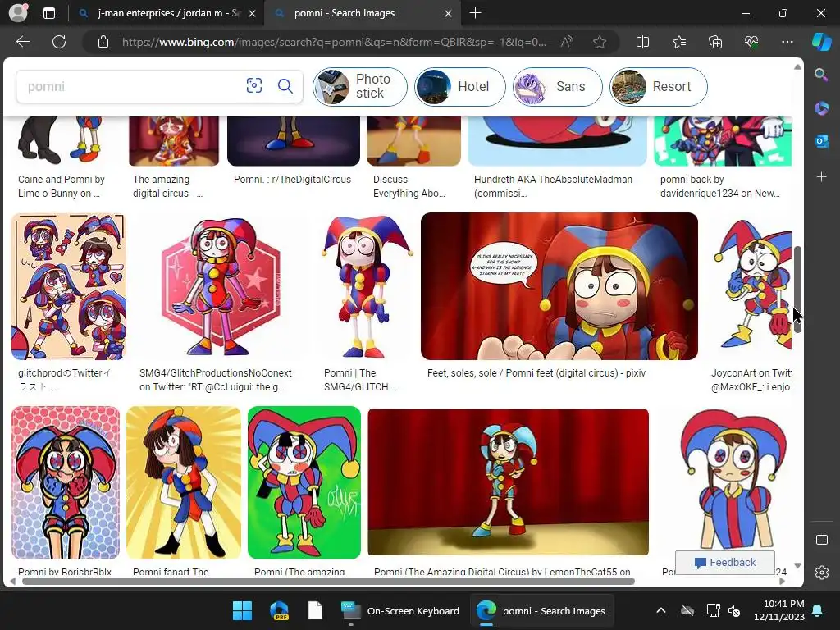Viewport: 840px width, 630px height.
Task: Open the profile avatar icon
Action: 18,13
